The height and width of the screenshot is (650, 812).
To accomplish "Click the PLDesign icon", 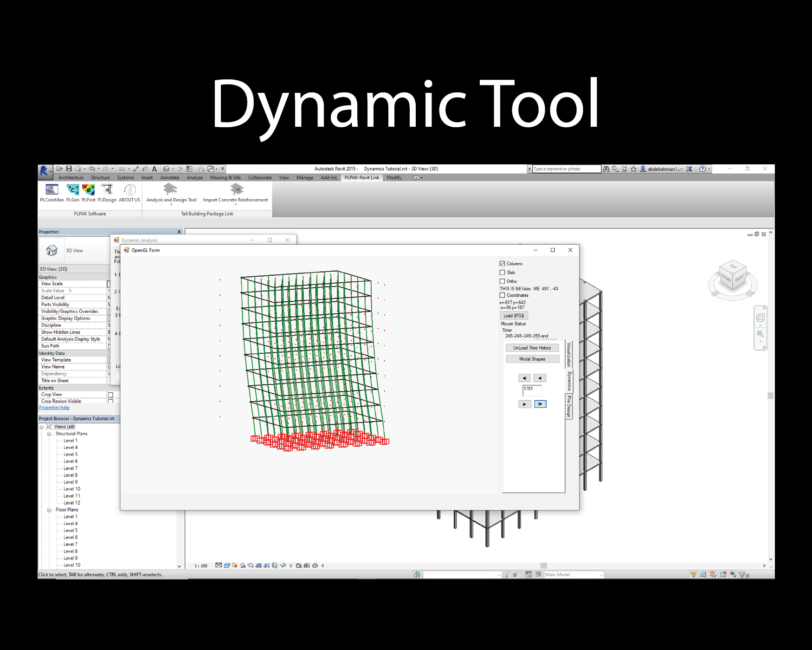I will coord(107,190).
